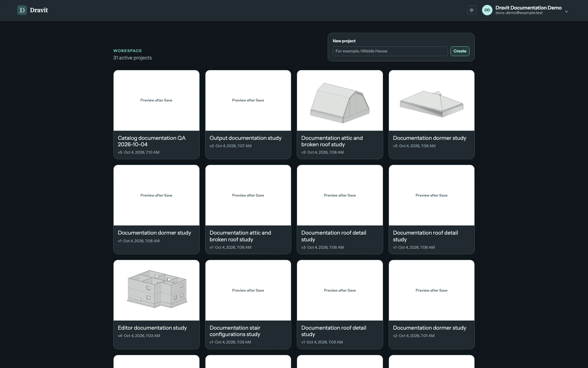Click the Output documentation study title
The width and height of the screenshot is (588, 368).
click(x=246, y=138)
